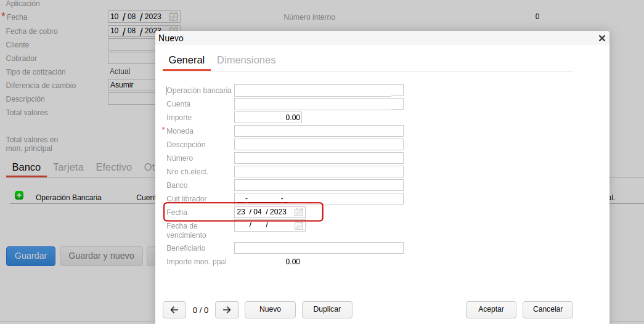This screenshot has width=644, height=324.
Task: Select the Tarjeta tab
Action: pos(68,167)
